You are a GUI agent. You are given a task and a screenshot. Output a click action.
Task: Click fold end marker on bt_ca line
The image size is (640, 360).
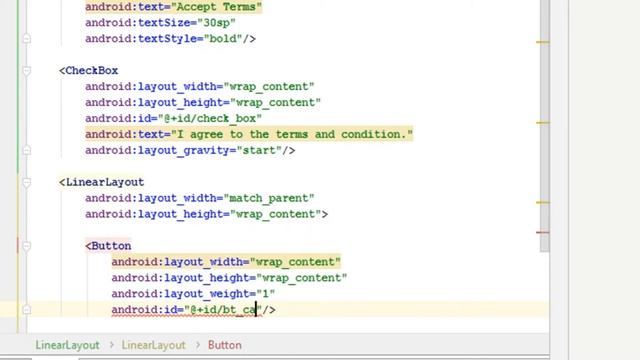click(27, 310)
